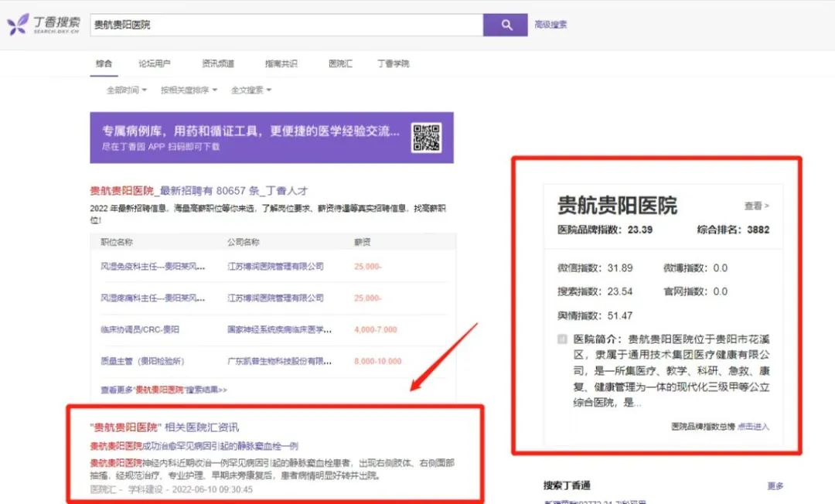Screen dimensions: 835x504
Task: Select the 指南共识 tab
Action: pyautogui.click(x=281, y=63)
